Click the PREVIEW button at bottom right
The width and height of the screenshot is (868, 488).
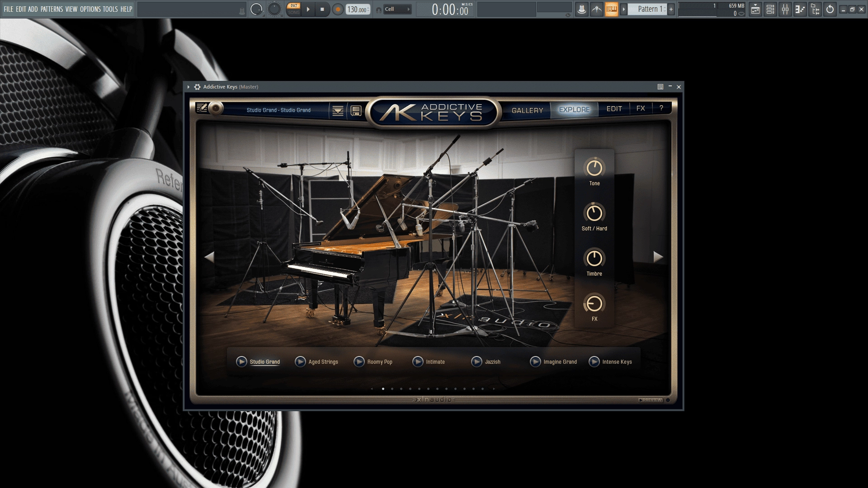click(651, 400)
